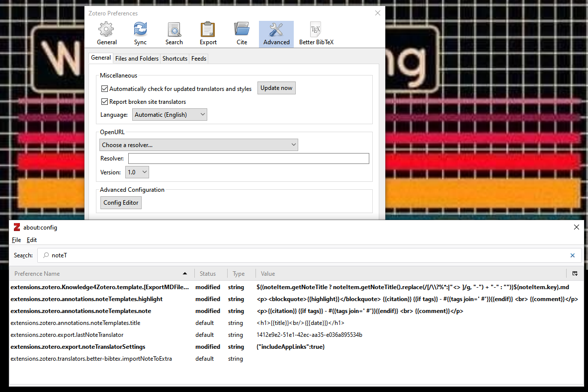Open the Language dropdown
Image resolution: width=588 pixels, height=392 pixels.
[x=169, y=115]
